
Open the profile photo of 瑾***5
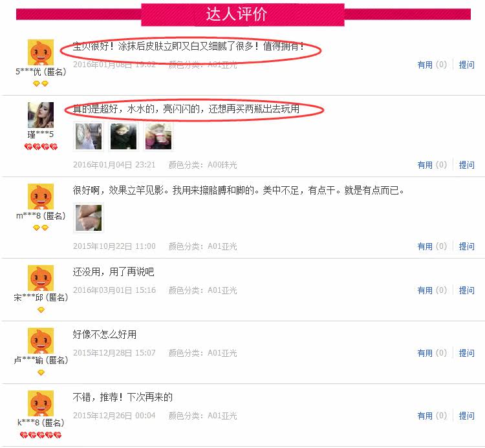41,115
